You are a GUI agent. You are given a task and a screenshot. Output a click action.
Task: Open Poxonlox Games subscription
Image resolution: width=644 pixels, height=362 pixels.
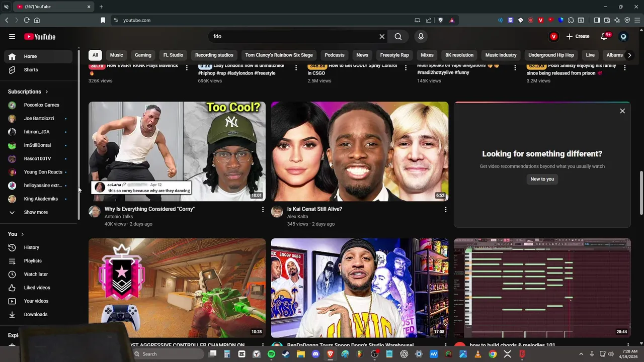coord(38,105)
